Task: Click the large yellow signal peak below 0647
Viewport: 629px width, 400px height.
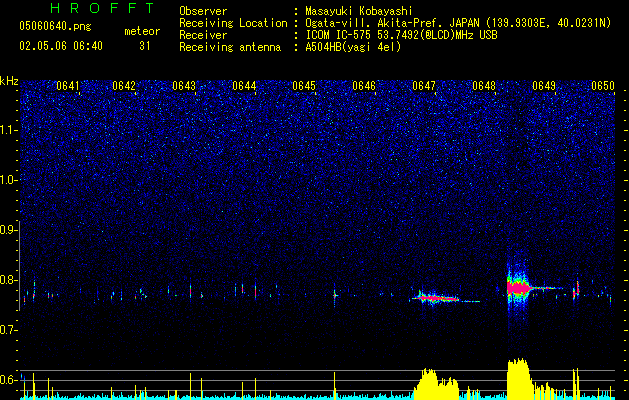Action: [x=436, y=384]
